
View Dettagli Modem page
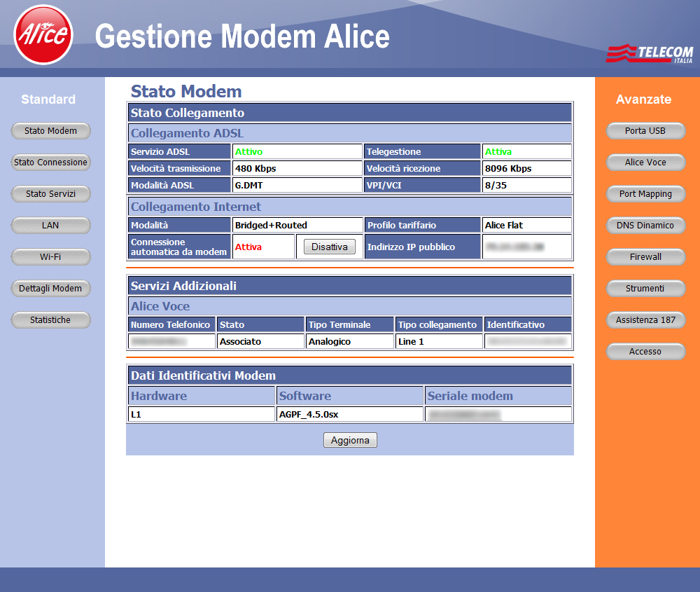pyautogui.click(x=50, y=289)
